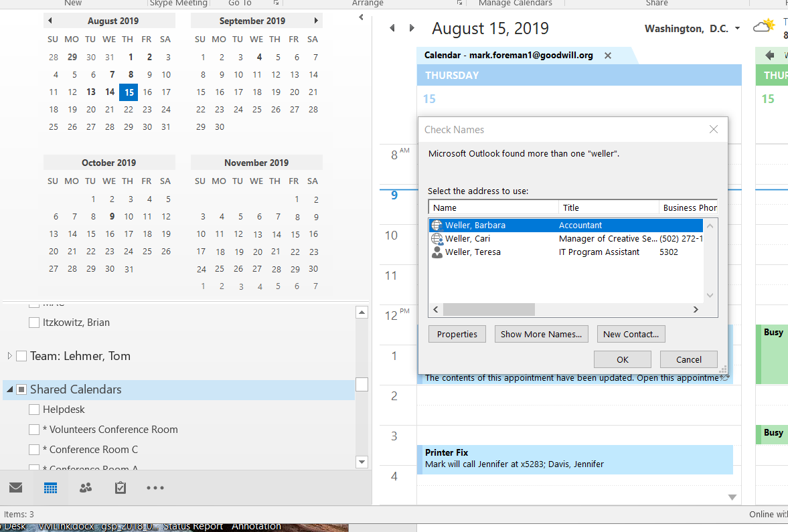Go to previous month in date navigator
This screenshot has height=532, width=788.
50,21
